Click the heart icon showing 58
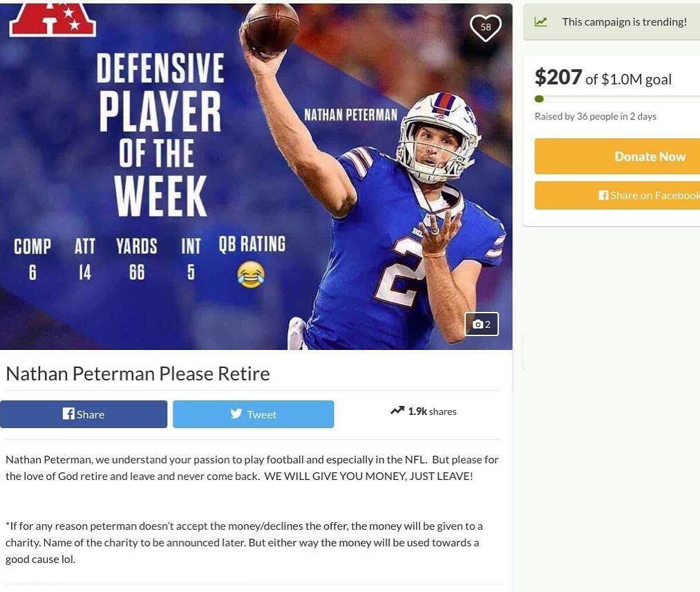The width and height of the screenshot is (700, 592). (485, 27)
